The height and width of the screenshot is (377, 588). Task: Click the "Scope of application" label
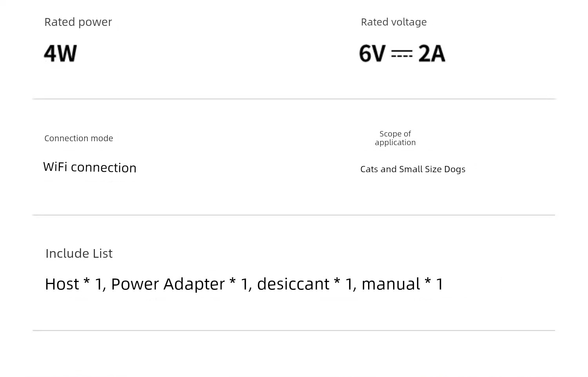pos(395,138)
